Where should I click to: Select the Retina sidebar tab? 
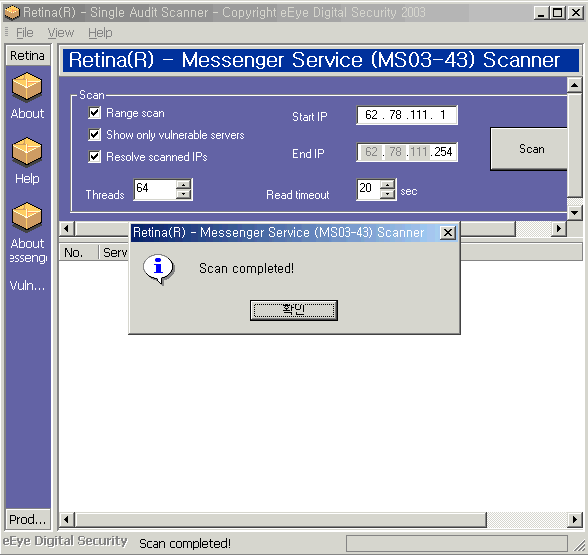pyautogui.click(x=28, y=56)
